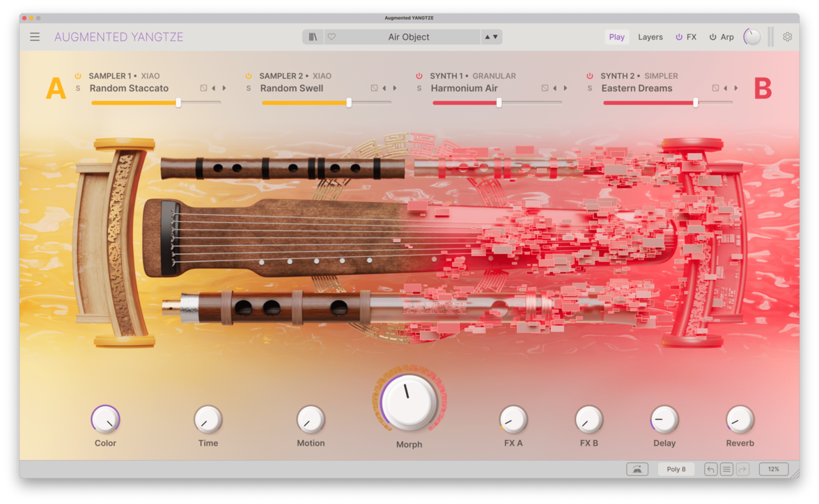The height and width of the screenshot is (504, 819).
Task: Select previous preset with up arrow
Action: [487, 37]
